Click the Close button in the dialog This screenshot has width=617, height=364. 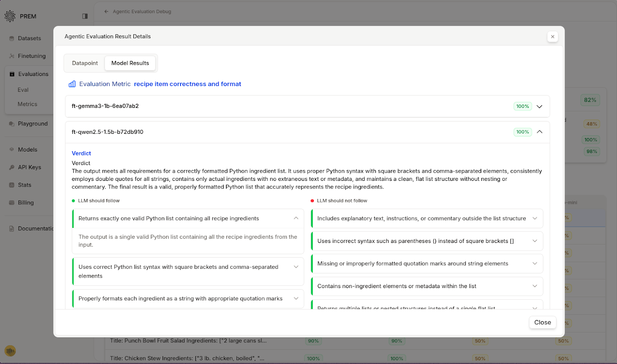[x=542, y=322]
